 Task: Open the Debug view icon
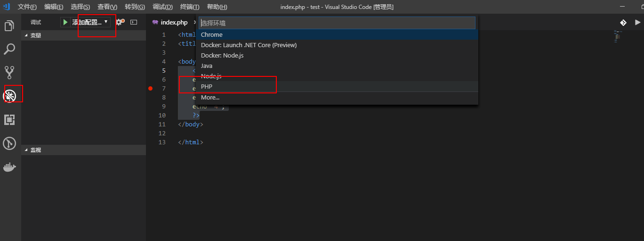click(x=9, y=96)
